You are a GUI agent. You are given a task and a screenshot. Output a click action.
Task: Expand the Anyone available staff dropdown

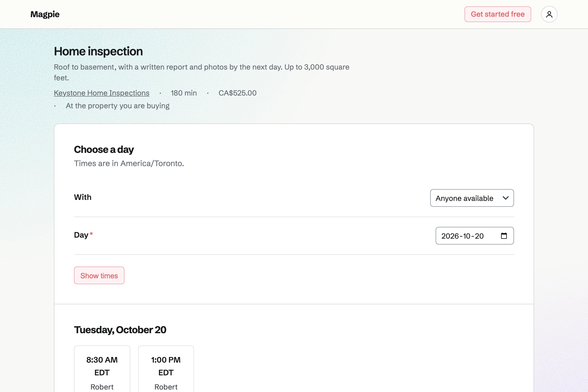pos(472,198)
